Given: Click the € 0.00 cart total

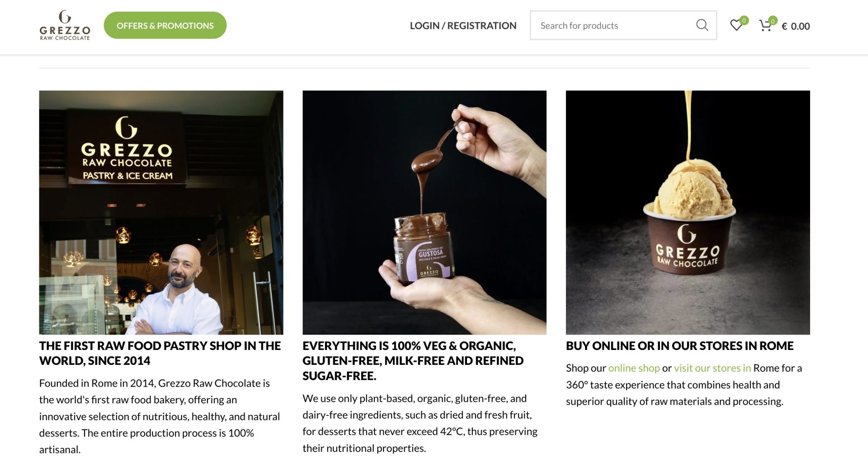Looking at the screenshot, I should (x=796, y=26).
